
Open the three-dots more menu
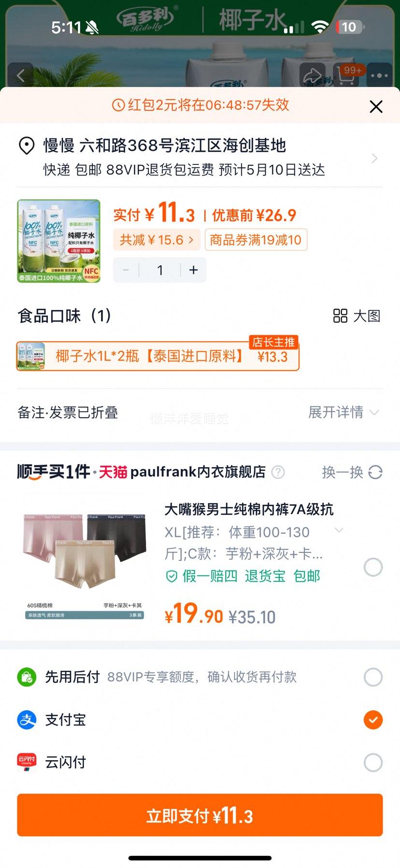(x=380, y=75)
